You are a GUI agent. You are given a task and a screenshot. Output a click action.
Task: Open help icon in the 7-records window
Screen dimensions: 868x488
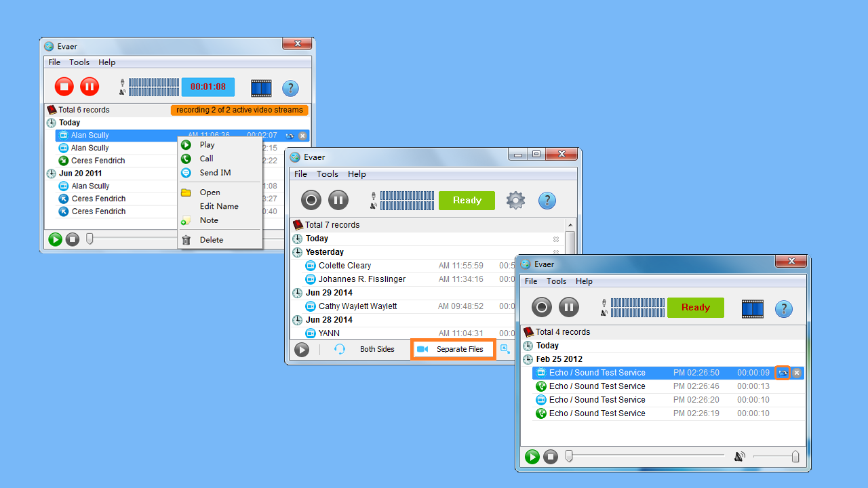(547, 201)
